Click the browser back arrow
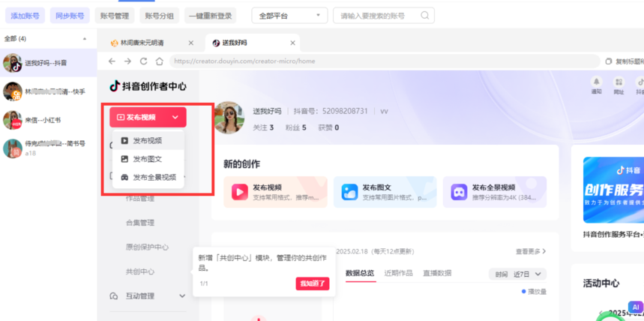Screen dimensions: 644x321 (112, 61)
